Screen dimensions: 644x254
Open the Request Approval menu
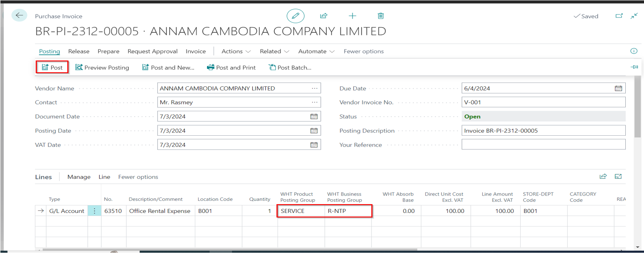click(x=152, y=51)
